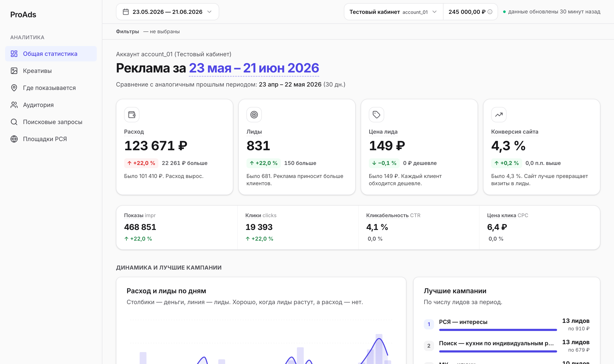Navigate to Площадки РСЯ section

pos(51,139)
